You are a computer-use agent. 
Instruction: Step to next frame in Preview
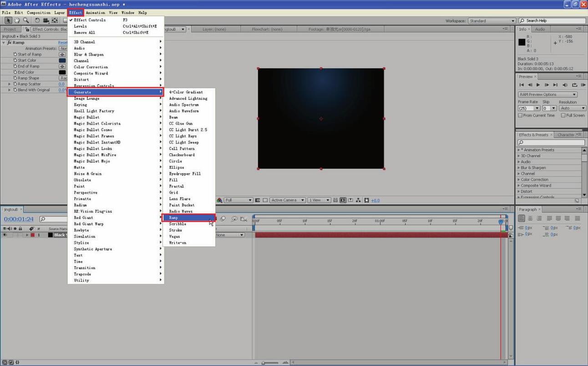(547, 85)
